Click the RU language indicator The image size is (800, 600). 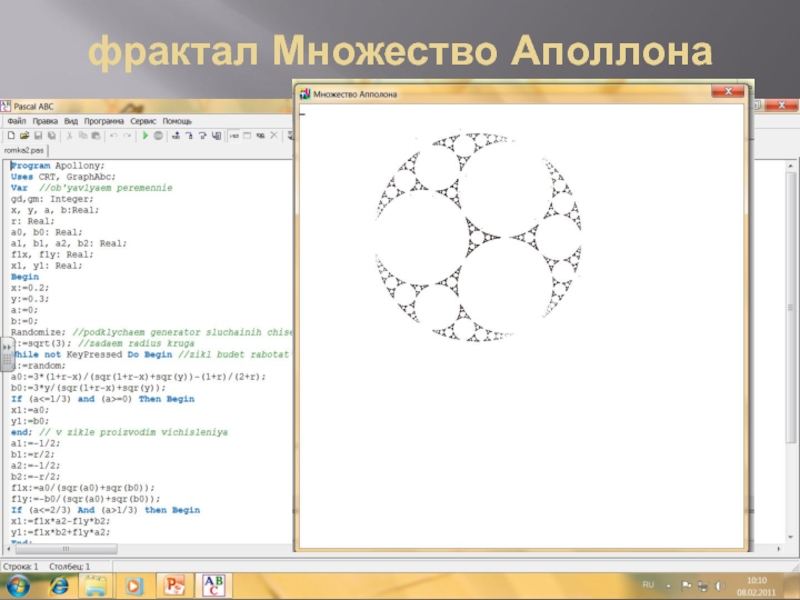(648, 583)
